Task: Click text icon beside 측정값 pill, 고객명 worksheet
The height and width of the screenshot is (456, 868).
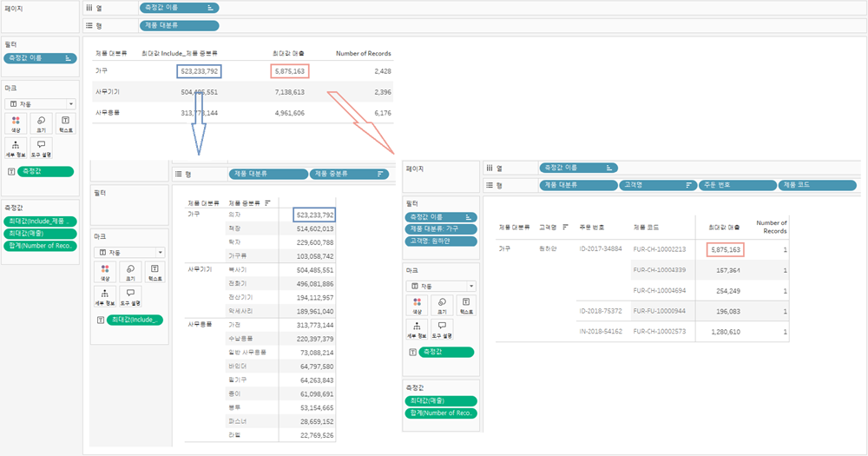Action: [x=412, y=353]
